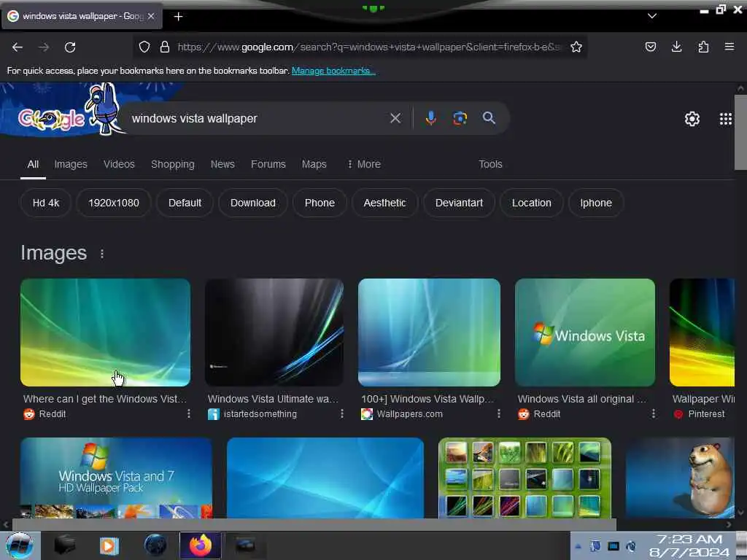This screenshot has height=560, width=747.
Task: Open the Firefox application menu
Action: pyautogui.click(x=729, y=47)
